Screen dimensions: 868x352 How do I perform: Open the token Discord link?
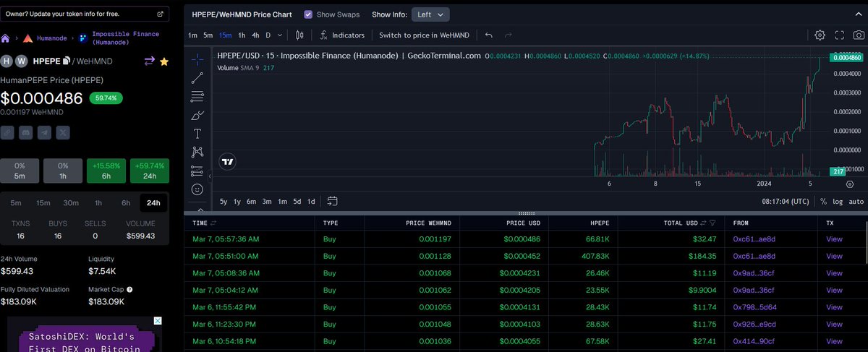tap(26, 132)
